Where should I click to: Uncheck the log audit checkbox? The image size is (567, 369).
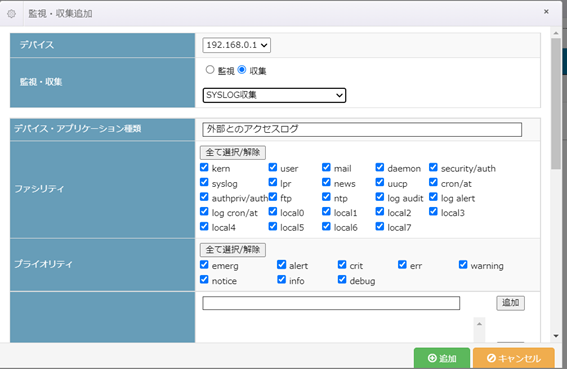tap(380, 197)
